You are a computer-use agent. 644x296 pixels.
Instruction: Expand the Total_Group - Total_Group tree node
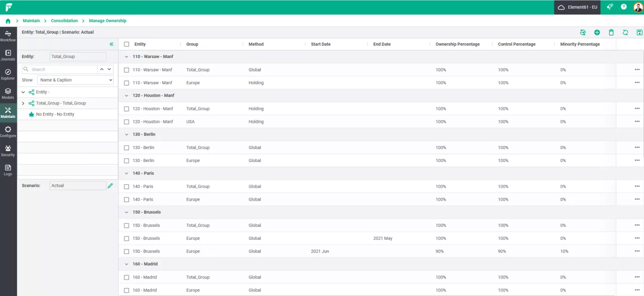click(x=23, y=103)
